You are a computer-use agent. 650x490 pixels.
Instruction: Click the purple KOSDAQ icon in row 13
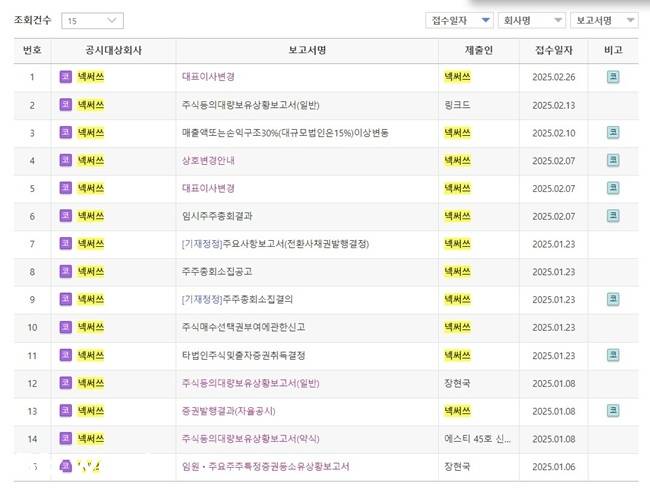[x=65, y=411]
